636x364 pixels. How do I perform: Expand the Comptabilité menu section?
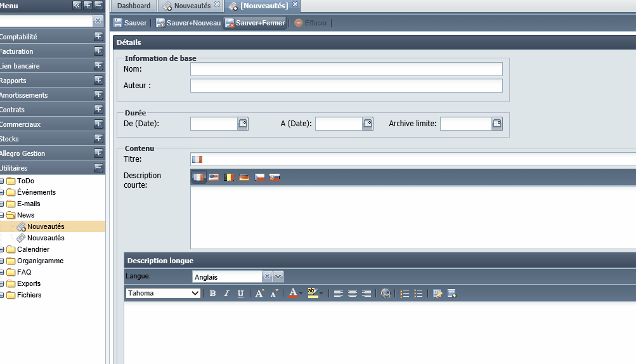(98, 37)
